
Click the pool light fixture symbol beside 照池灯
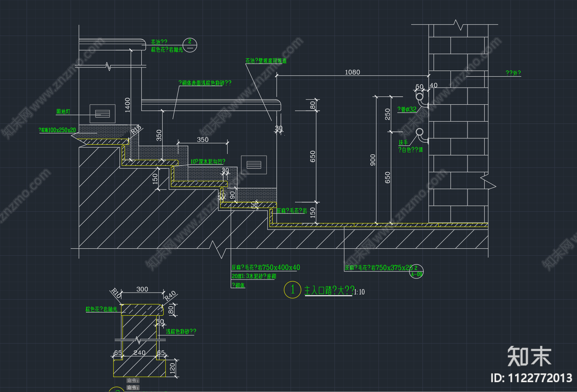102,114
